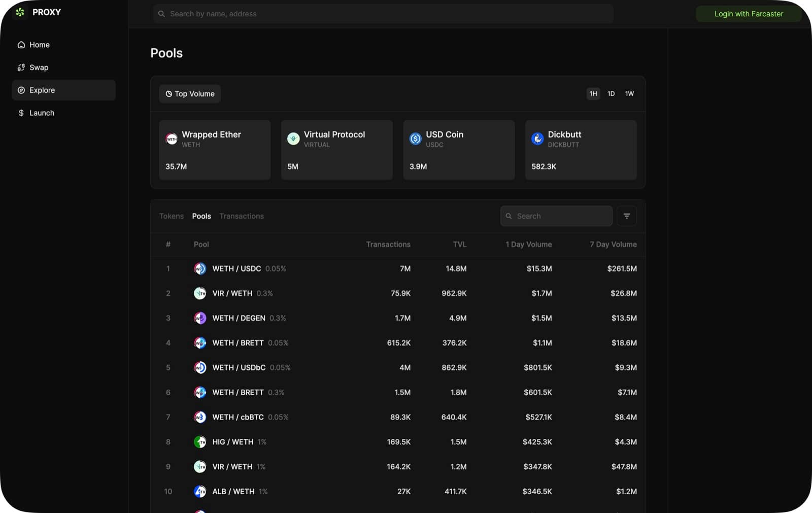Open the Virtual Protocol card
812x513 pixels.
pyautogui.click(x=336, y=150)
